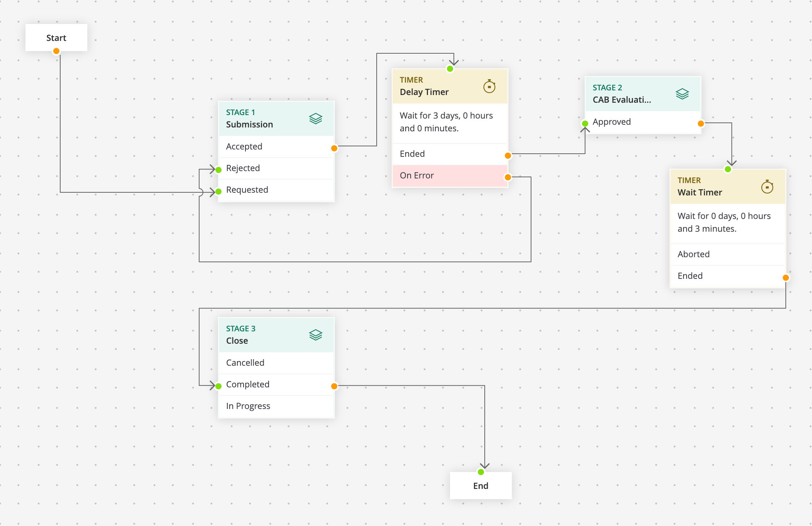Select the stack icon on Stage 3 Close
Image resolution: width=812 pixels, height=526 pixels.
[x=315, y=334]
